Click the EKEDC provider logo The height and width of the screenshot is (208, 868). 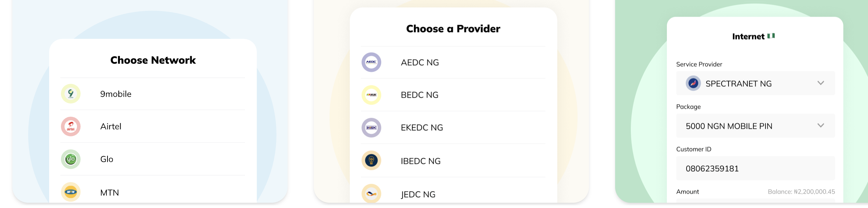[371, 128]
